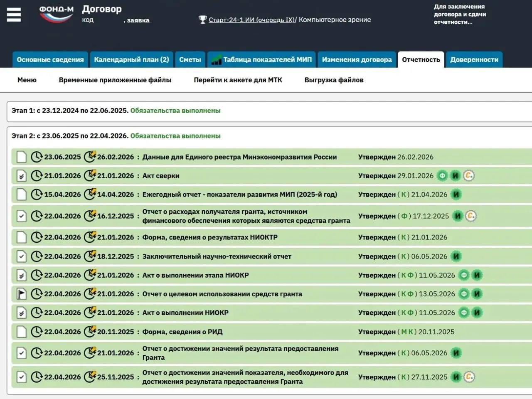Open the Доверенности tab
This screenshot has height=399, width=532.
click(474, 60)
